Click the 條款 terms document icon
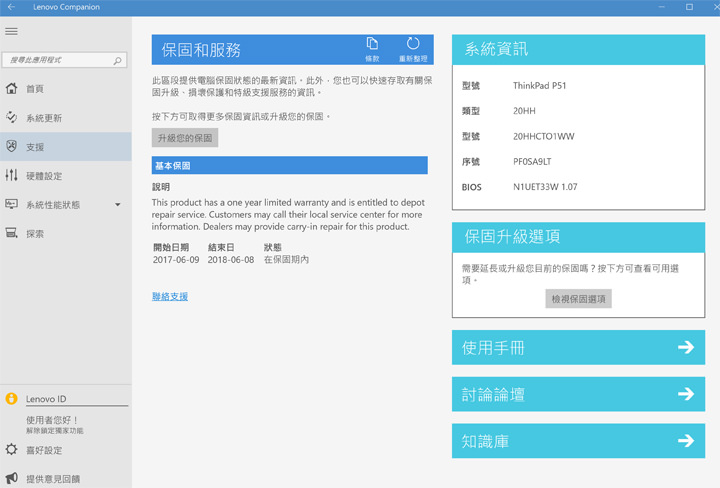This screenshot has width=720, height=488. [x=372, y=44]
